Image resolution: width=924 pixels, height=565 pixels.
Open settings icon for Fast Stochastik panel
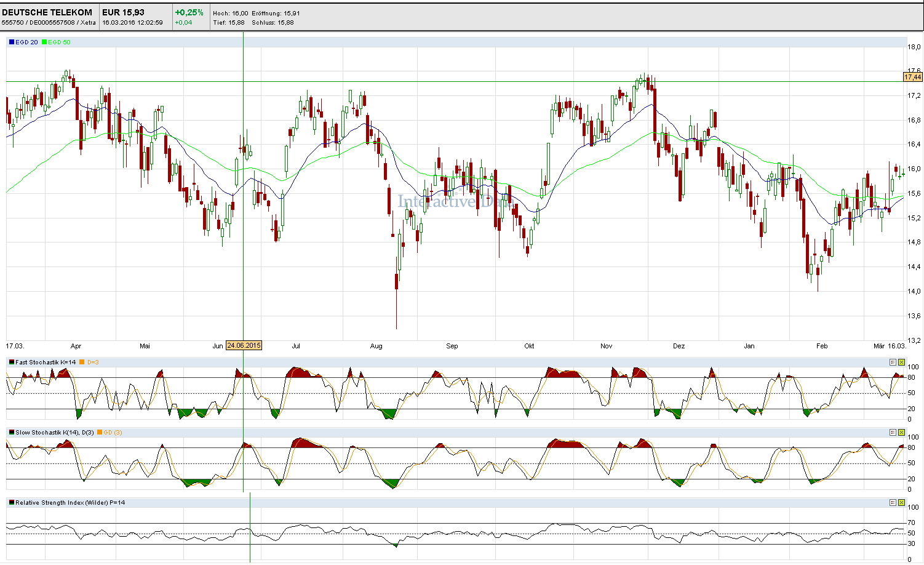[x=893, y=363]
